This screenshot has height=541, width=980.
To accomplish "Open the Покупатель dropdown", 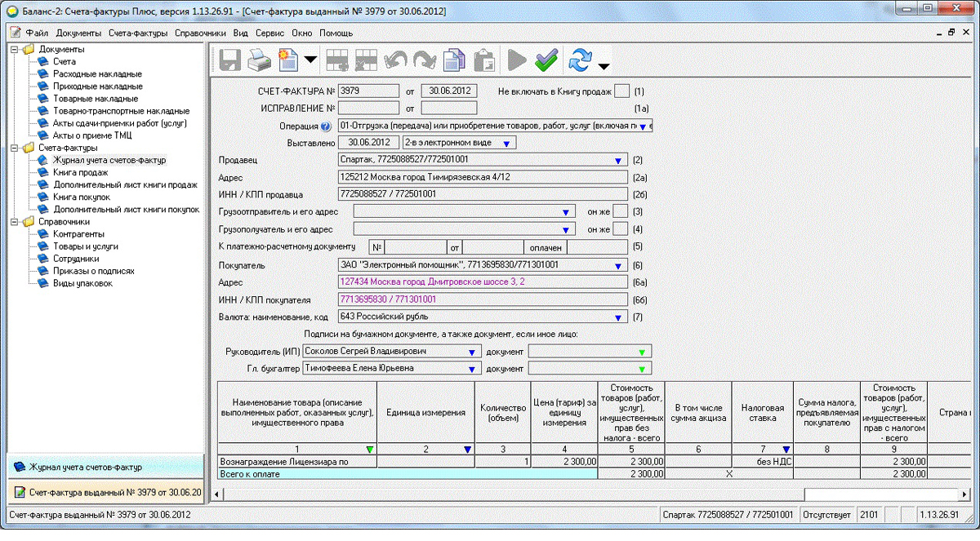I will 618,266.
